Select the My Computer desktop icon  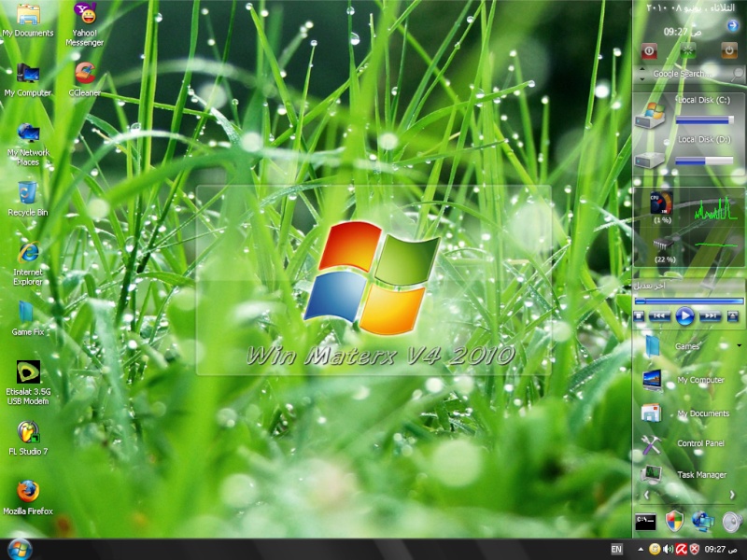tap(28, 79)
